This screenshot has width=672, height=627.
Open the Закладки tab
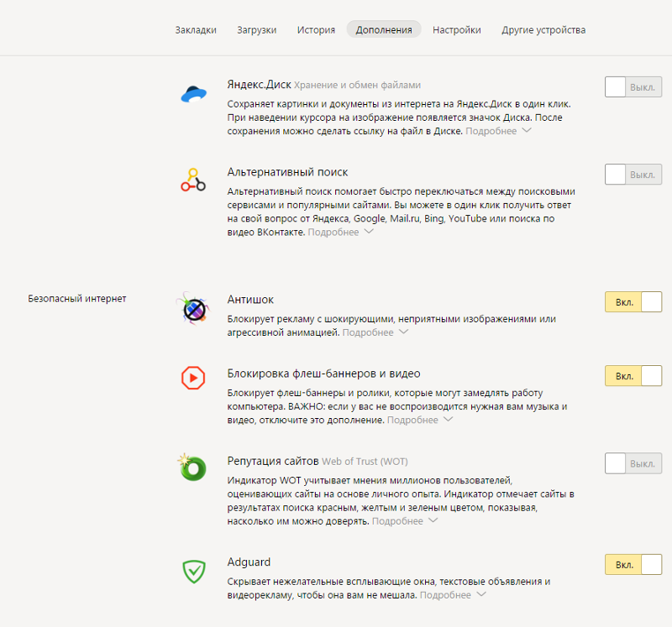click(x=196, y=29)
